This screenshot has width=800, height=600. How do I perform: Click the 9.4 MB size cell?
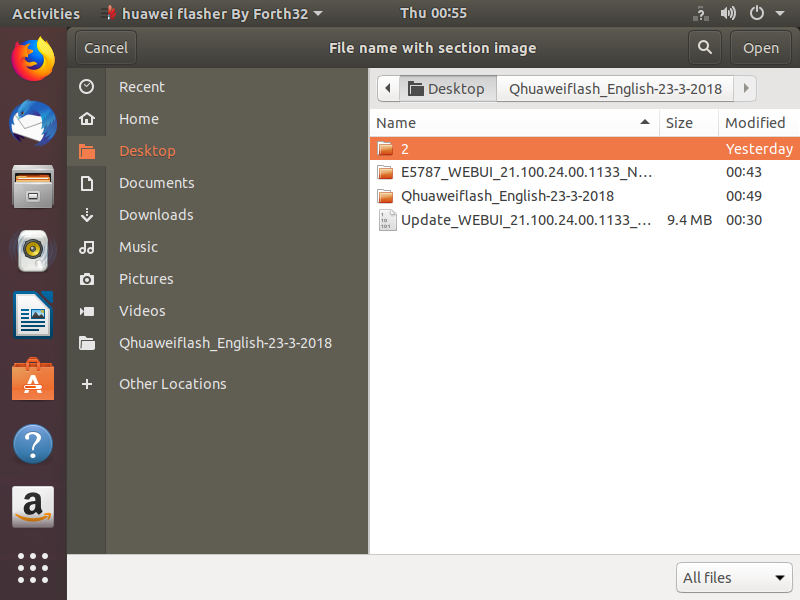[689, 220]
